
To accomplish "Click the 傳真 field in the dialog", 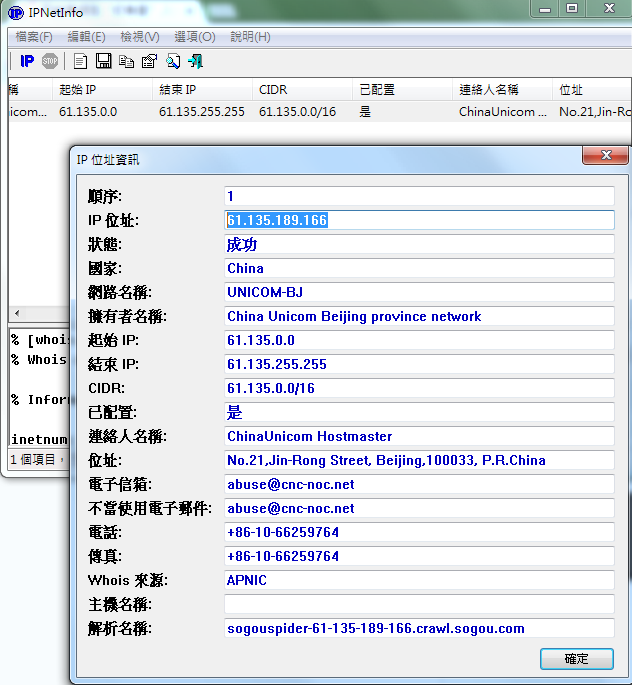I will pos(419,557).
